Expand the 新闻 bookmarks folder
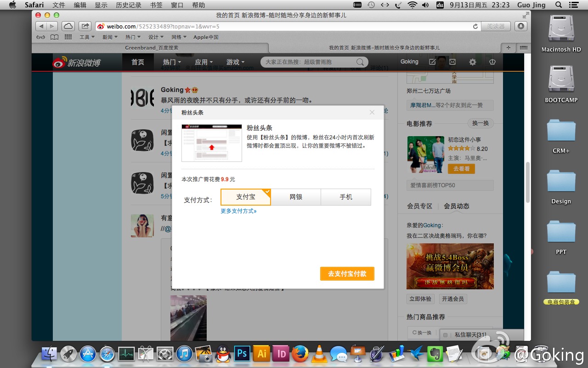 (x=110, y=37)
